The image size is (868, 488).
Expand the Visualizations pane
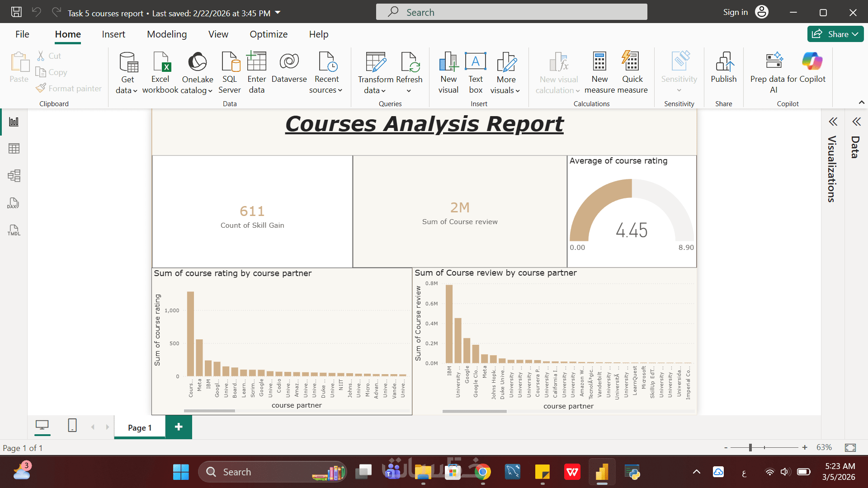(x=833, y=122)
